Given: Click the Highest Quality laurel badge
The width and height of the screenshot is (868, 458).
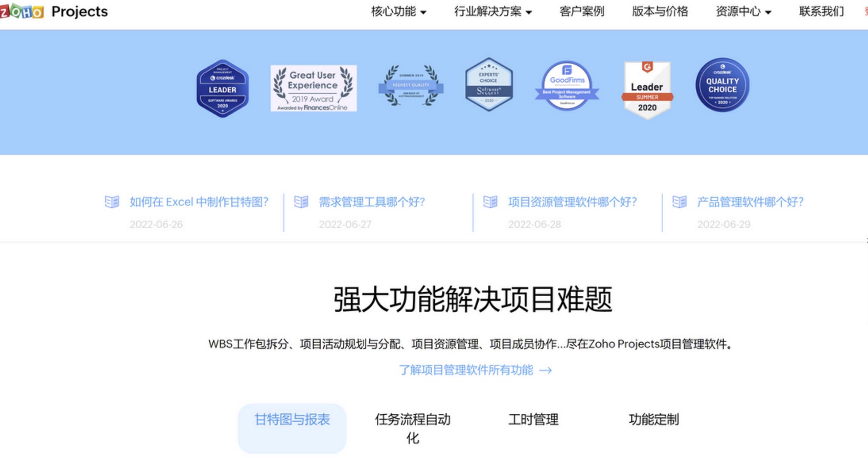Looking at the screenshot, I should tap(411, 86).
